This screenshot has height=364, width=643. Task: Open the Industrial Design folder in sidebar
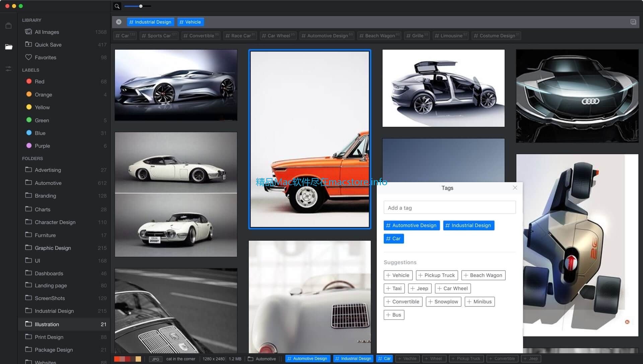[x=64, y=311]
